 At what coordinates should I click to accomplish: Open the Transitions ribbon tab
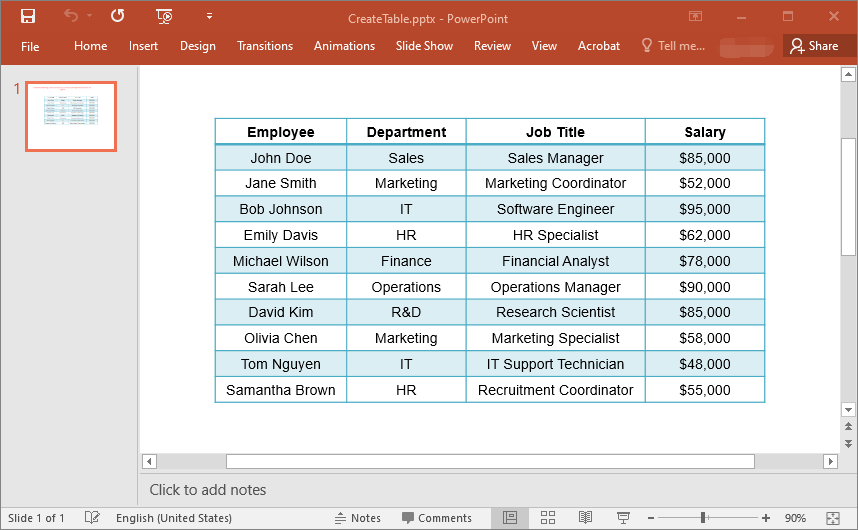[265, 46]
